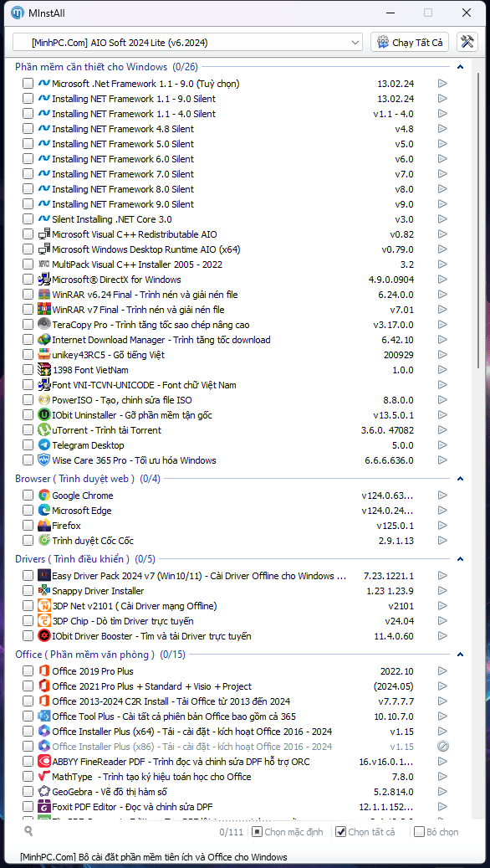Collapse the Browser (Trình duyệt web) group
The width and height of the screenshot is (490, 868).
460,479
